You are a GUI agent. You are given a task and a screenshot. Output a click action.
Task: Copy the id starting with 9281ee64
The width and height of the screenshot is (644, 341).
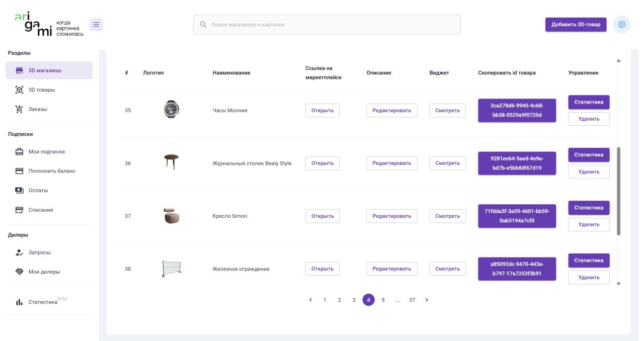(x=517, y=163)
